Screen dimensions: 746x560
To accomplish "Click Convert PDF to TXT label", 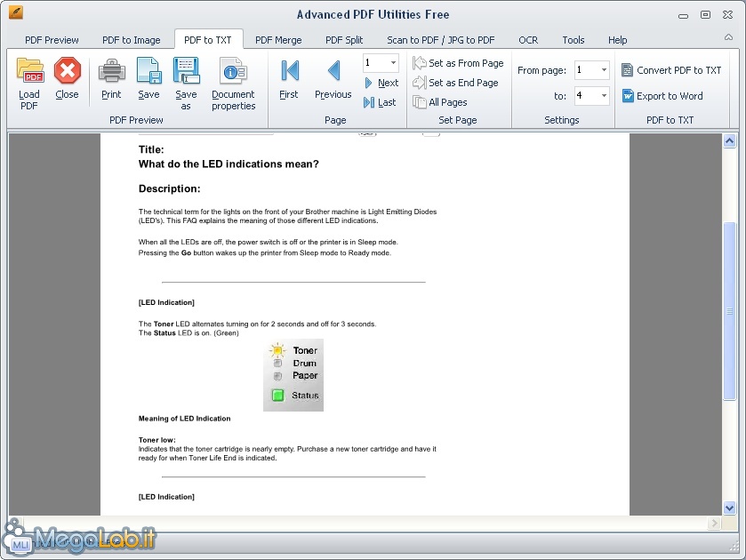I will (x=679, y=70).
